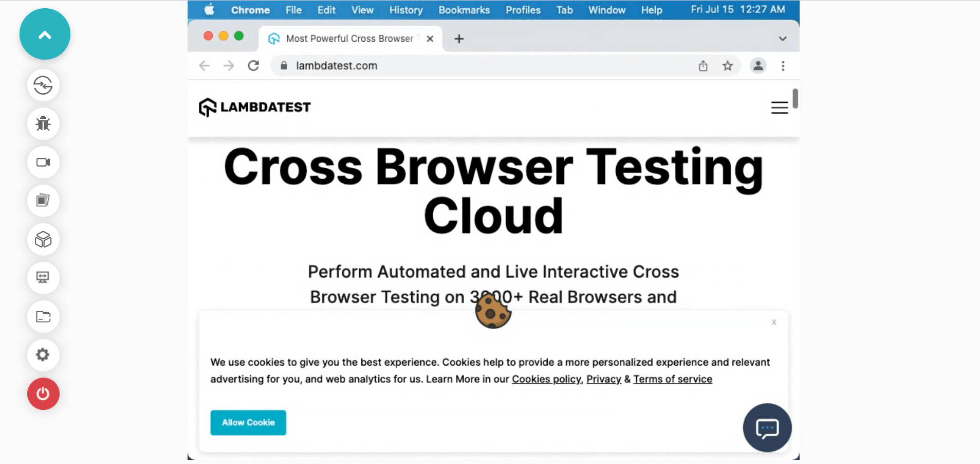Viewport: 980px width, 464px height.
Task: Share this page via share icon
Action: [x=703, y=66]
